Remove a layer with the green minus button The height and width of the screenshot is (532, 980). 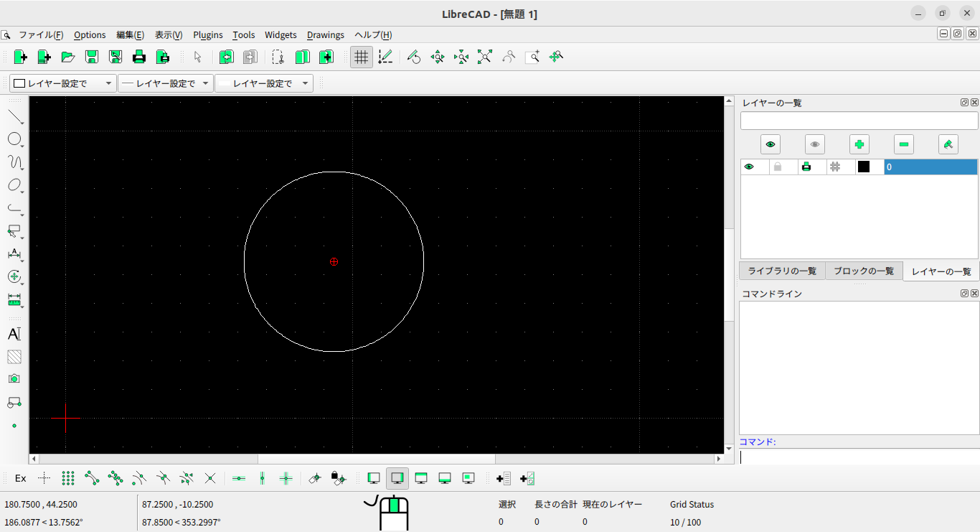[x=903, y=144]
